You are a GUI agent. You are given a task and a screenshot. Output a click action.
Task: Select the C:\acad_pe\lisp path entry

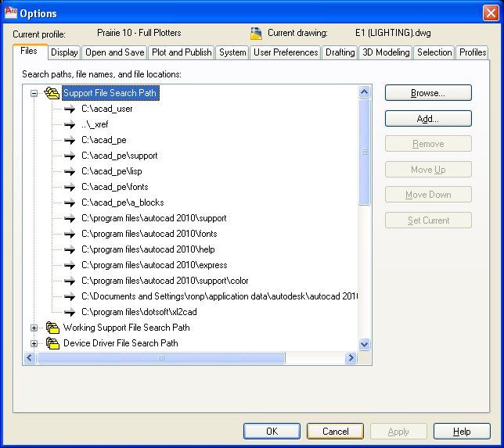pos(112,171)
